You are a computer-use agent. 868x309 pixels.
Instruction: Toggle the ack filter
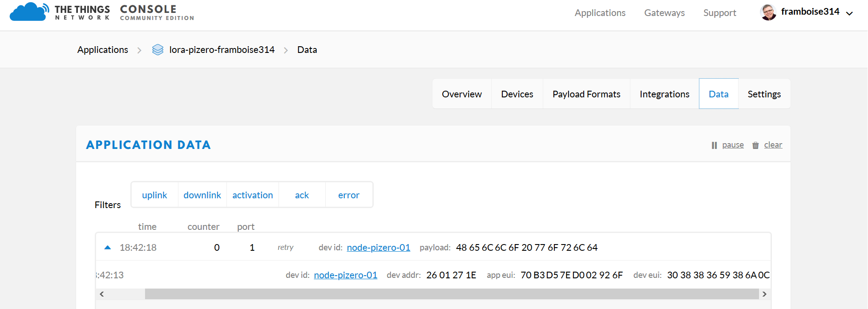click(x=302, y=195)
